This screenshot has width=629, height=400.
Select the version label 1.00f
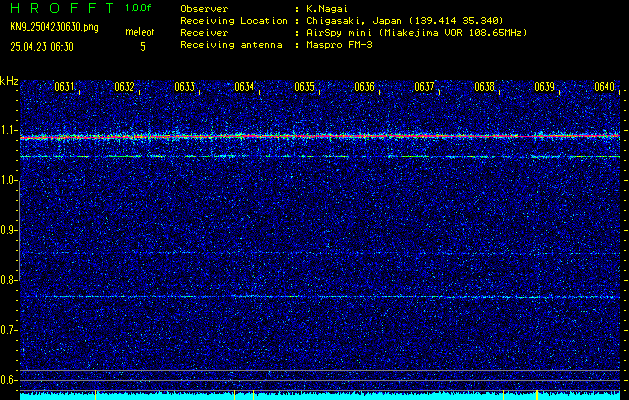click(x=138, y=8)
